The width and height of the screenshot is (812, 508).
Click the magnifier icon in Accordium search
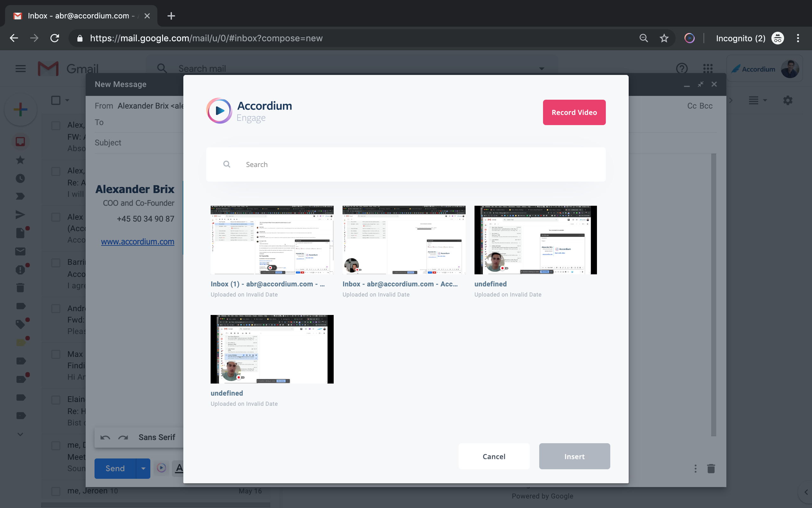tap(227, 164)
